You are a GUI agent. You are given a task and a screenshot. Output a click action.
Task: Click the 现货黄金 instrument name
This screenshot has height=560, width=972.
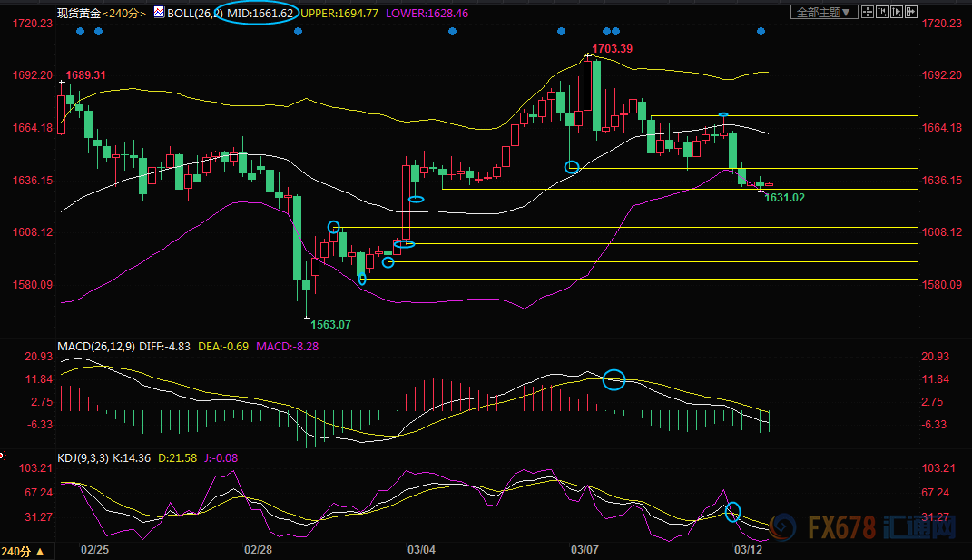(78, 13)
